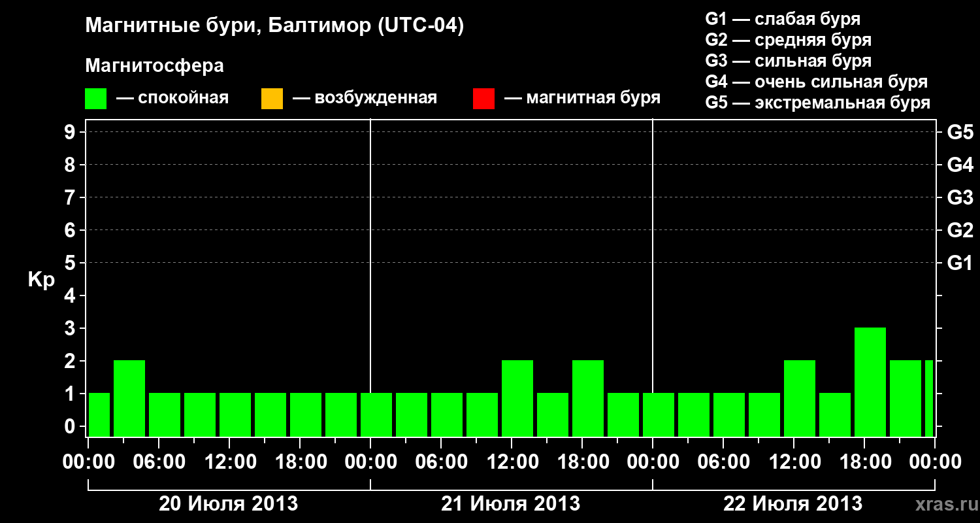Click the '20 Июля 2013' date label
The image size is (980, 523).
(x=229, y=504)
